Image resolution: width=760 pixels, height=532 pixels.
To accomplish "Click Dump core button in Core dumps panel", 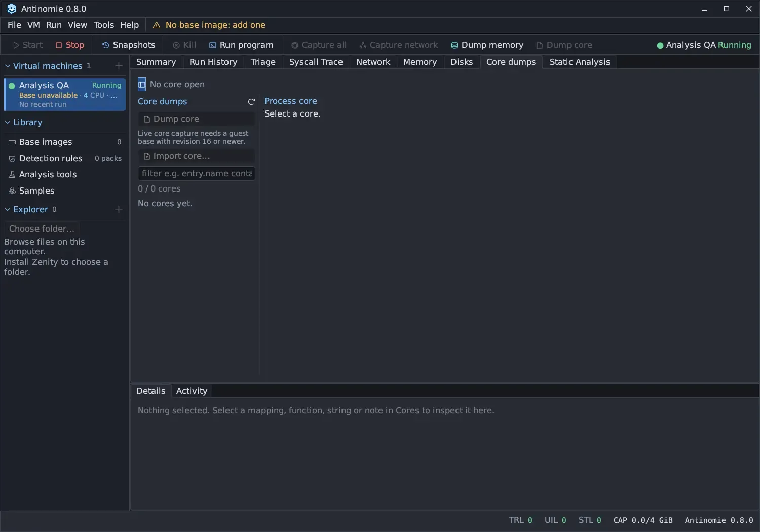I will (x=196, y=119).
